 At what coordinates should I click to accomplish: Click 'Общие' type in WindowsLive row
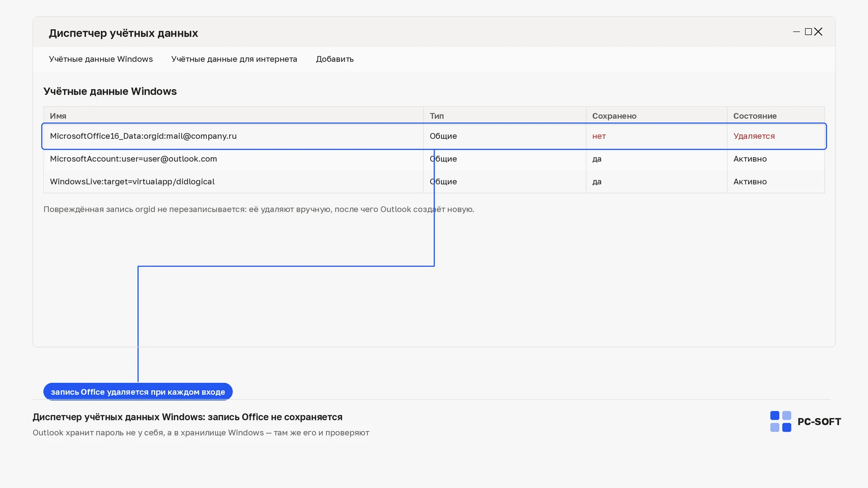click(x=443, y=182)
